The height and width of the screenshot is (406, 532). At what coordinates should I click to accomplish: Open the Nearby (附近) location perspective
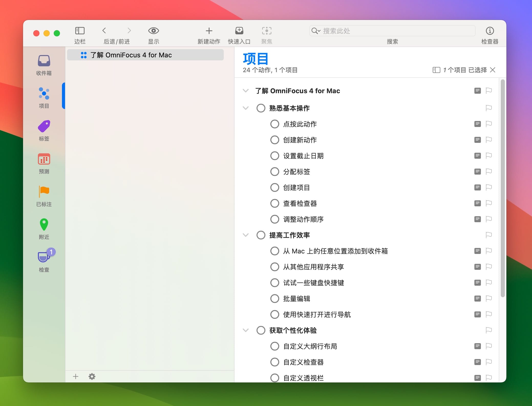[x=44, y=225]
